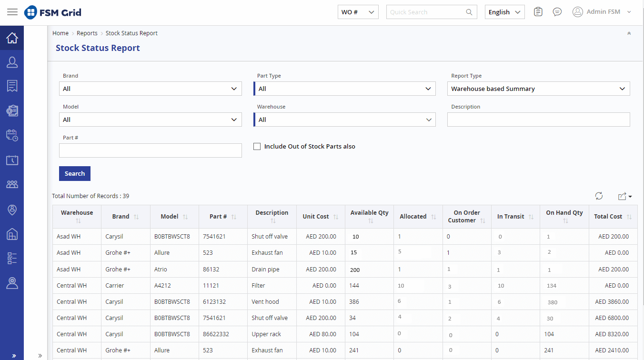Open the hamburger navigation menu
Viewport: 644px width, 360px height.
pyautogui.click(x=12, y=12)
